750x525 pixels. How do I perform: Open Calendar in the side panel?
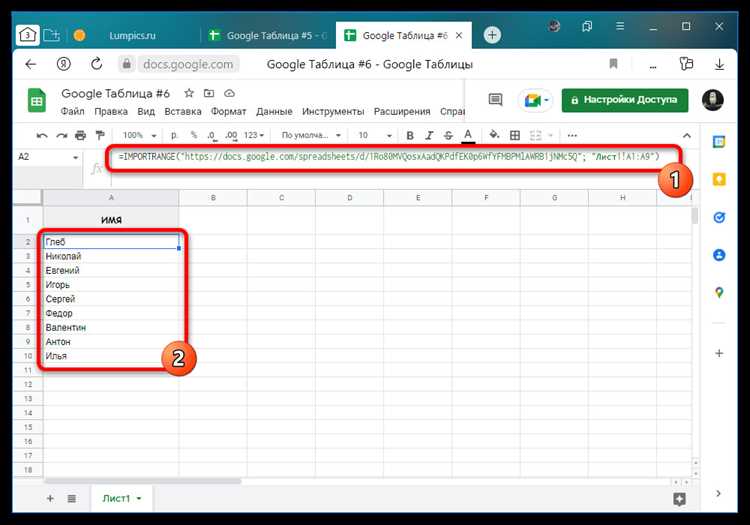pyautogui.click(x=719, y=142)
